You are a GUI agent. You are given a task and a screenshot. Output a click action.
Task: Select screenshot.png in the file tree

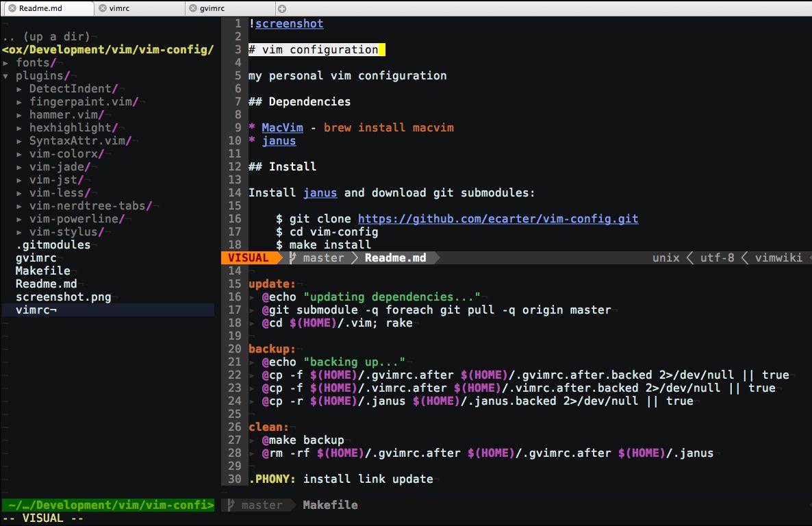click(x=63, y=297)
